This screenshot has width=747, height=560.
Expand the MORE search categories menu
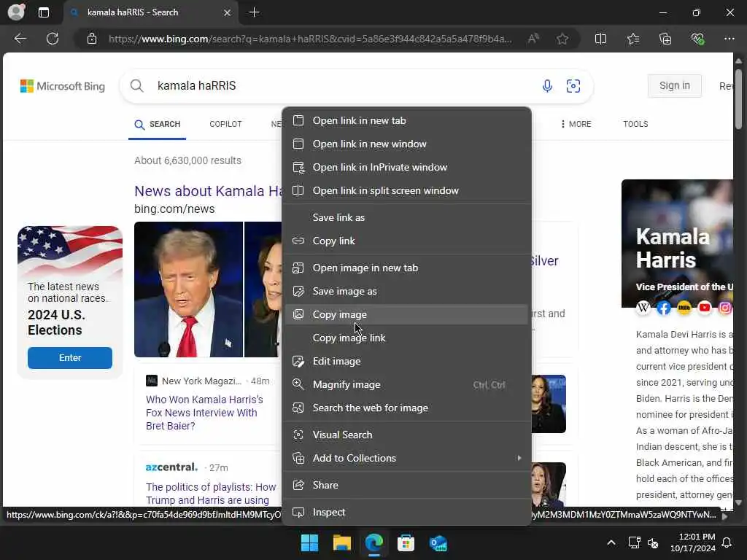pos(576,124)
